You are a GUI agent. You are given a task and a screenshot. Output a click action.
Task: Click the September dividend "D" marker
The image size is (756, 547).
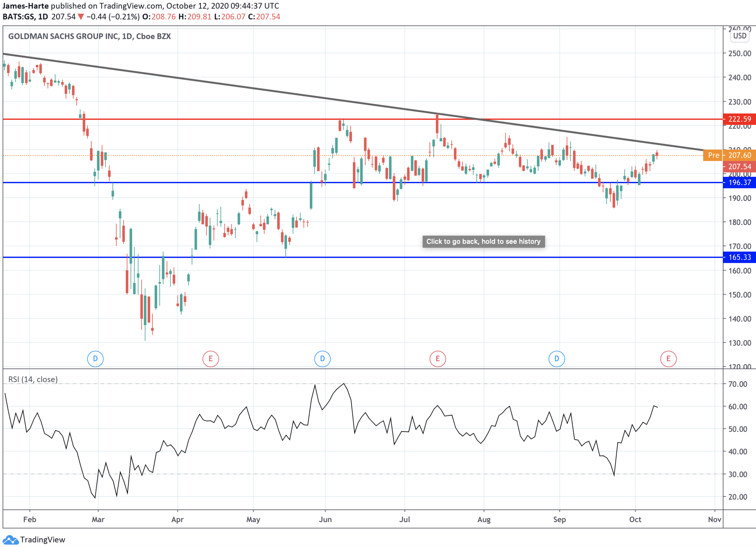[557, 359]
